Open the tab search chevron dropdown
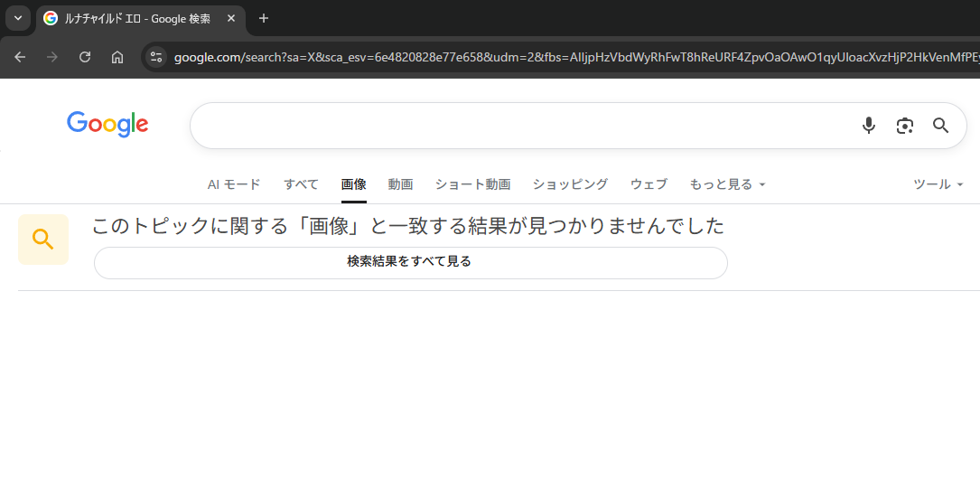This screenshot has width=980, height=489. (17, 18)
